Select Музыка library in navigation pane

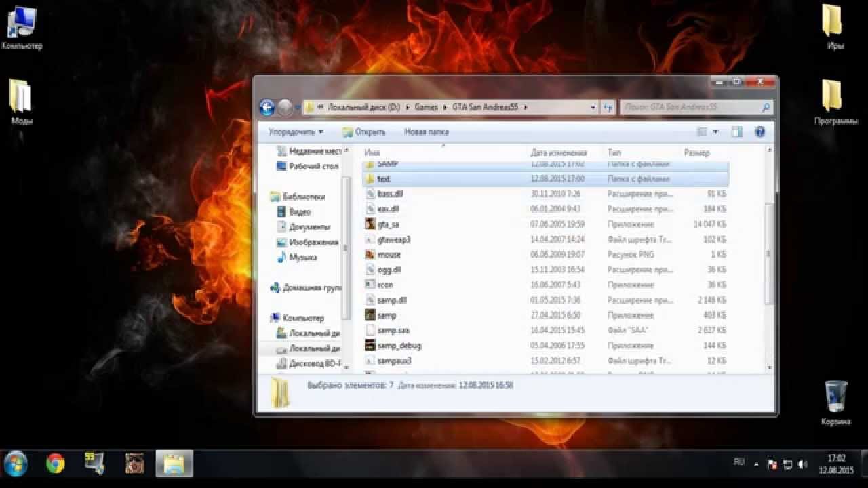(x=297, y=258)
